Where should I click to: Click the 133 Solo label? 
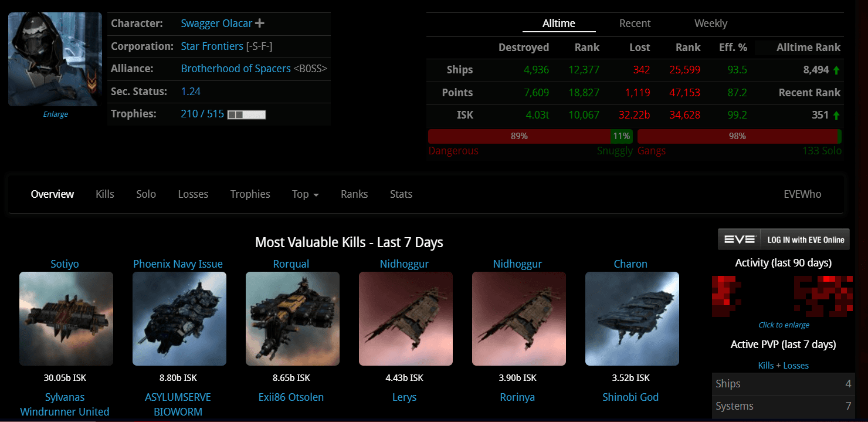coord(822,151)
